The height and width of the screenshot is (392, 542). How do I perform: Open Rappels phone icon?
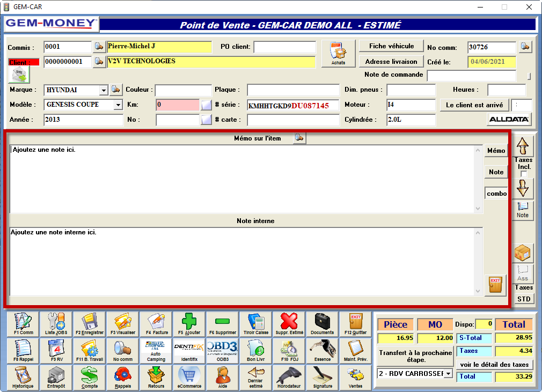coord(123,378)
